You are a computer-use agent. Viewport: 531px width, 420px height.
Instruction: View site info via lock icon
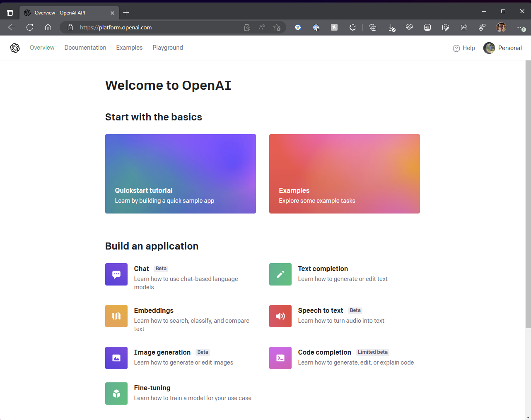(70, 27)
